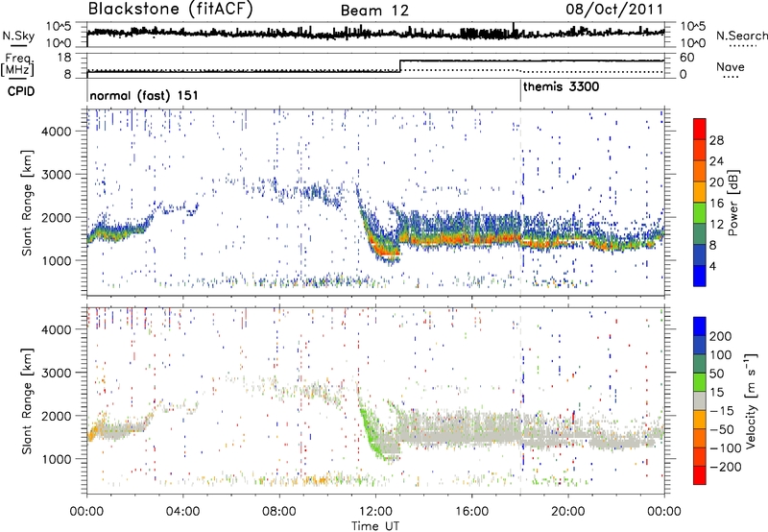Click the '-200' Velocity colorbar label

[x=726, y=467]
